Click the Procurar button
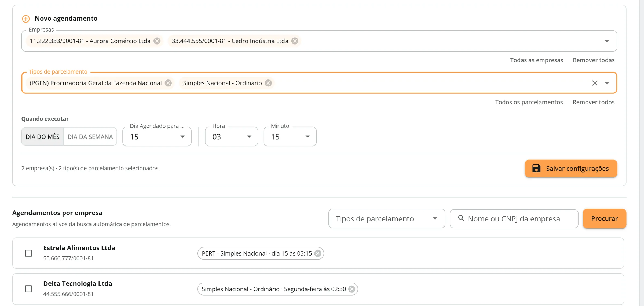 pos(605,219)
